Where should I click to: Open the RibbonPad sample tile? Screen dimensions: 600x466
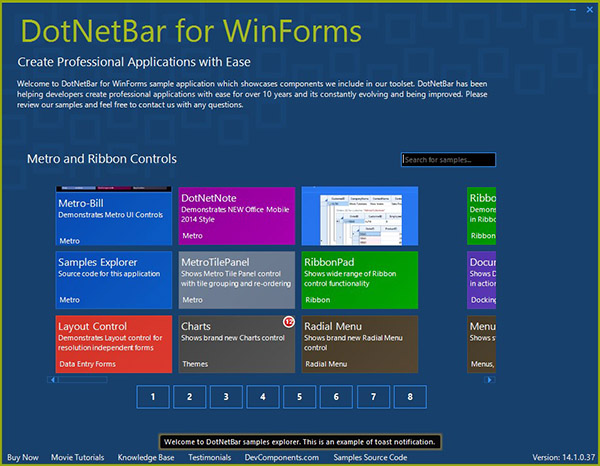360,280
